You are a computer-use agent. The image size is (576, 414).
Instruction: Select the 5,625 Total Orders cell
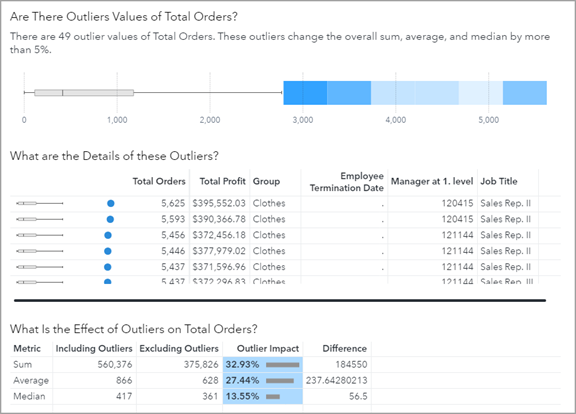(173, 203)
